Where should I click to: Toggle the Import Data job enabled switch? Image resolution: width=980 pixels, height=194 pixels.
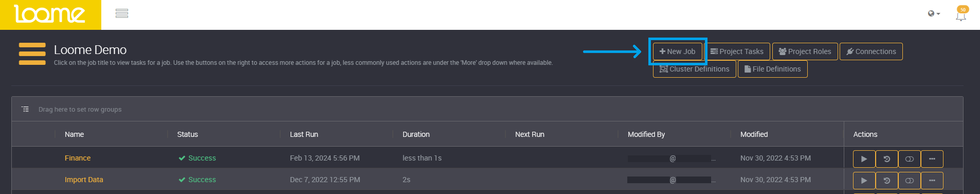909,181
